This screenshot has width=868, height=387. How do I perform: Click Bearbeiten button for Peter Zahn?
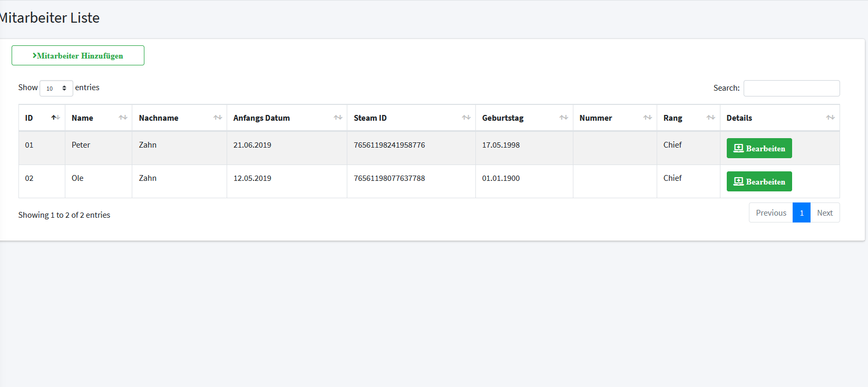759,148
